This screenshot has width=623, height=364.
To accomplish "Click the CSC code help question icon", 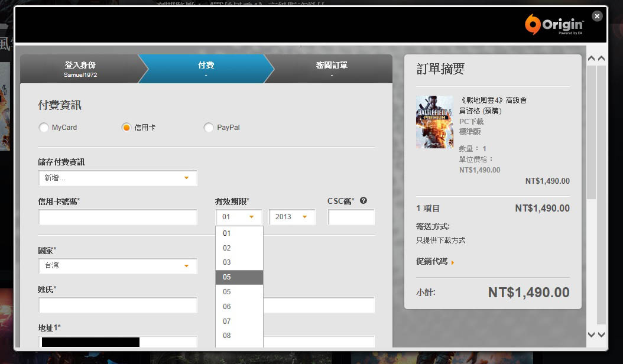I will point(364,201).
